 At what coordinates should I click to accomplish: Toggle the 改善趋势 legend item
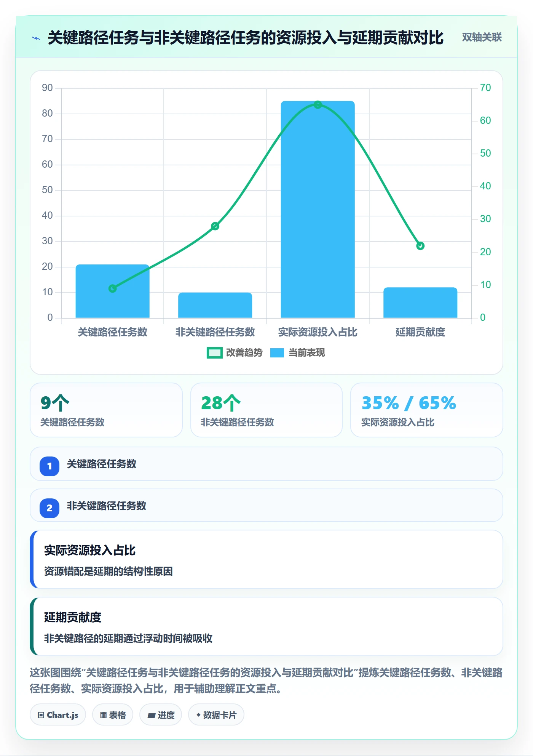tap(235, 353)
